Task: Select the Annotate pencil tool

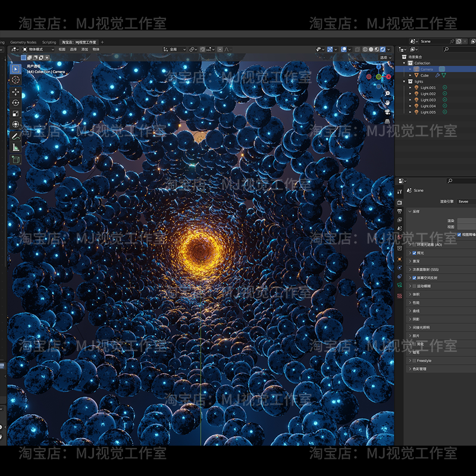Action: [15, 136]
